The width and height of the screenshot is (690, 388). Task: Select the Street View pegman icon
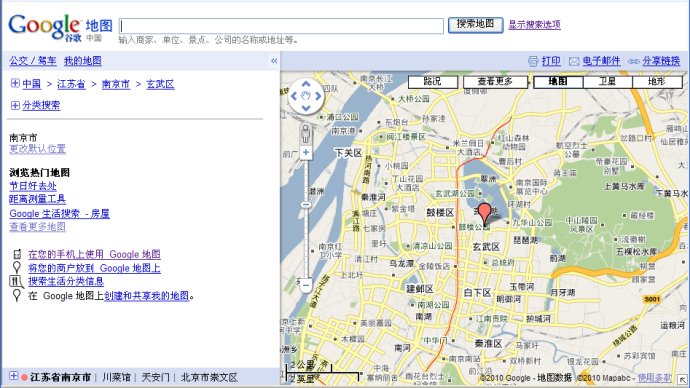coord(306,134)
